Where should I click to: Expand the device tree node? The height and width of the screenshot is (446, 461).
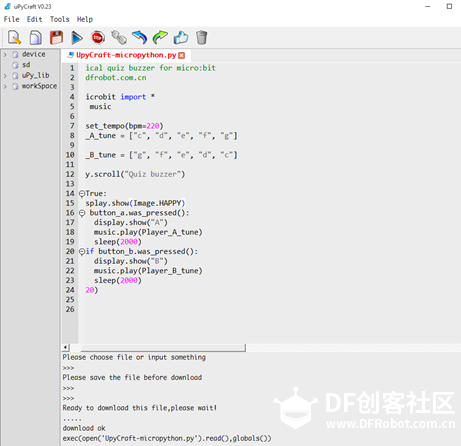(5, 54)
